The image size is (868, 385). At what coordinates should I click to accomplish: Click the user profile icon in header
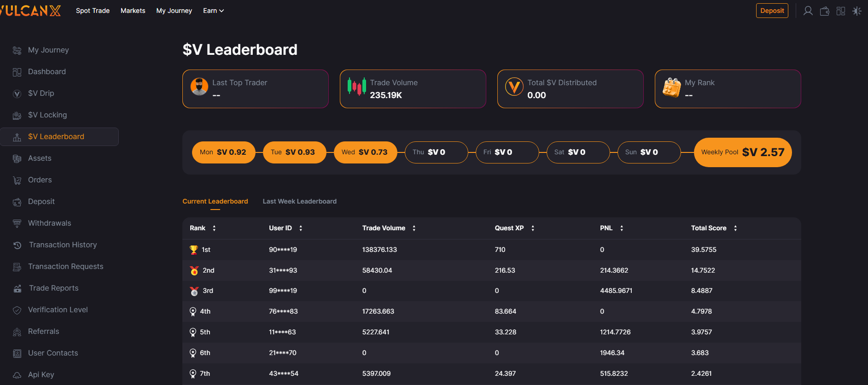point(808,11)
